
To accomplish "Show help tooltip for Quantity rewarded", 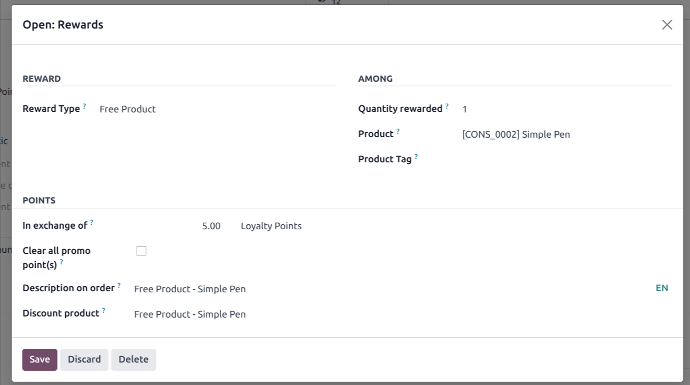I will [447, 106].
